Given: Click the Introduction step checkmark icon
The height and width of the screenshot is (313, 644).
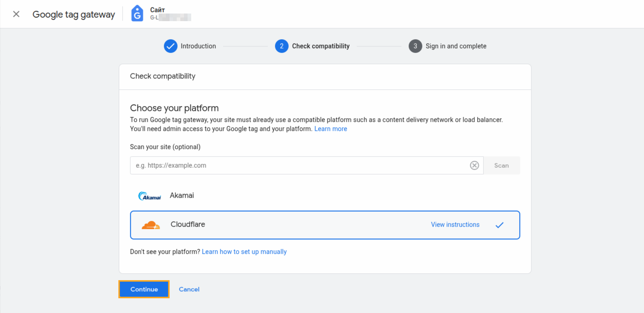Looking at the screenshot, I should pyautogui.click(x=170, y=46).
